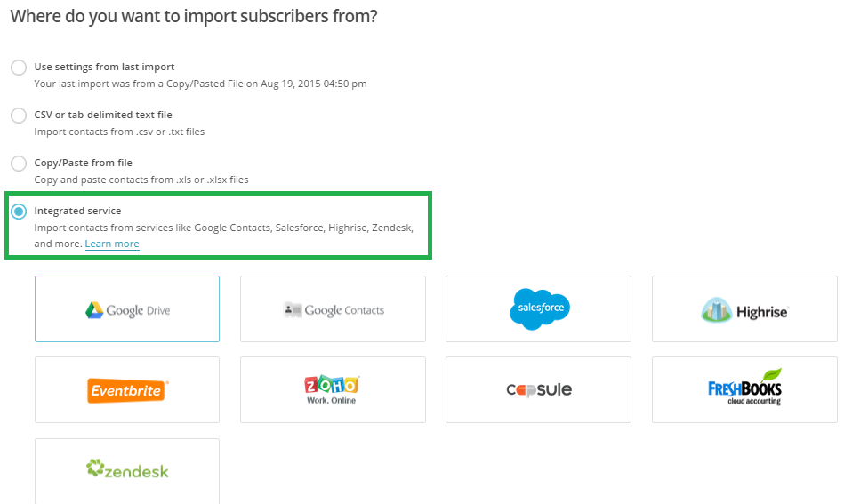This screenshot has width=844, height=504.
Task: Click last import date description text
Action: (200, 84)
